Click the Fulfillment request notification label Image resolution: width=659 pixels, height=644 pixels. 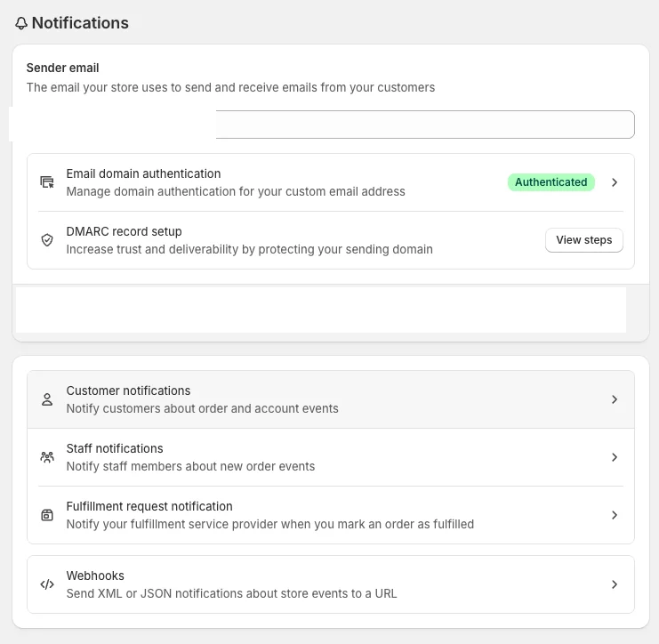click(x=149, y=506)
